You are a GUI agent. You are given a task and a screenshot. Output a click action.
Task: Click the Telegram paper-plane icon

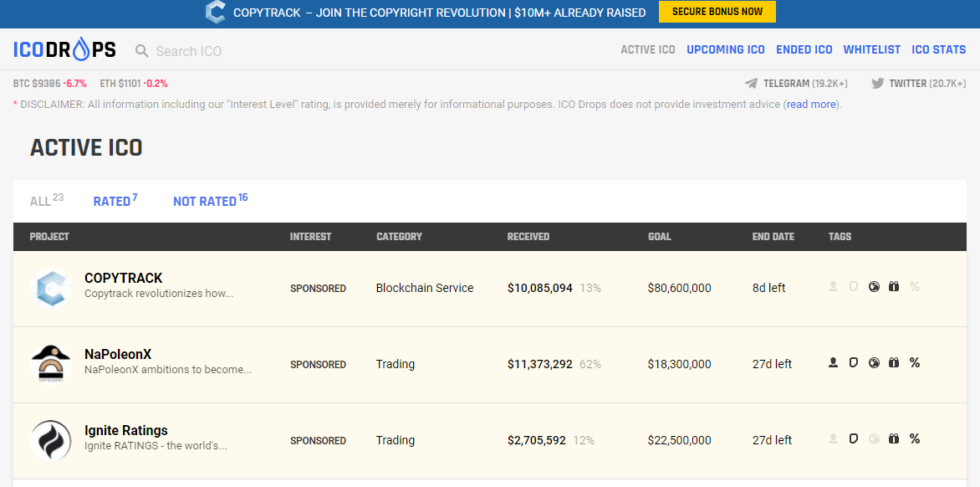tap(751, 83)
